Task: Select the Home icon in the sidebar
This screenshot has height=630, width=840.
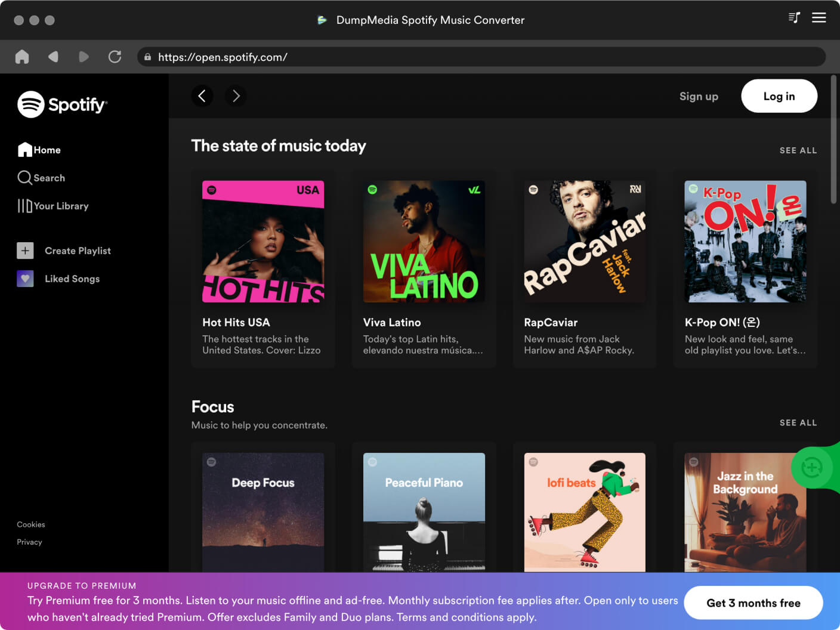Action: [x=24, y=149]
